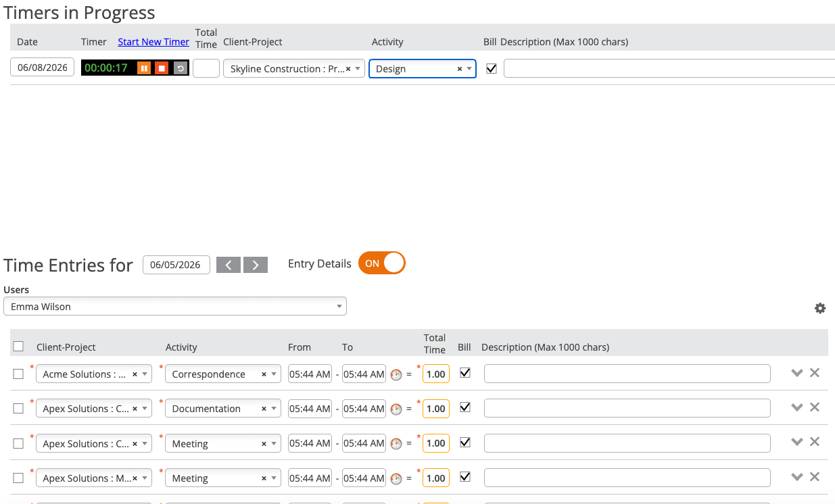The image size is (835, 504).
Task: Open the Apex Solutions : M client-project dropdown
Action: (x=94, y=478)
